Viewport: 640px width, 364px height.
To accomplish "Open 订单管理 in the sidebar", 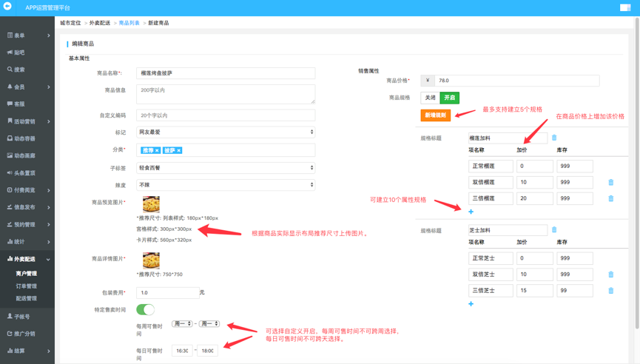I will pos(27,286).
